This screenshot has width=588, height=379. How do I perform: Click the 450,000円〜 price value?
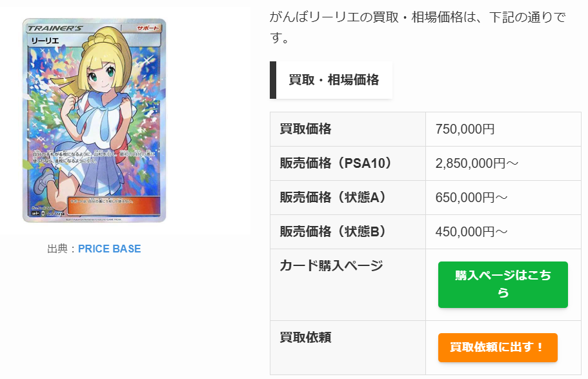472,232
